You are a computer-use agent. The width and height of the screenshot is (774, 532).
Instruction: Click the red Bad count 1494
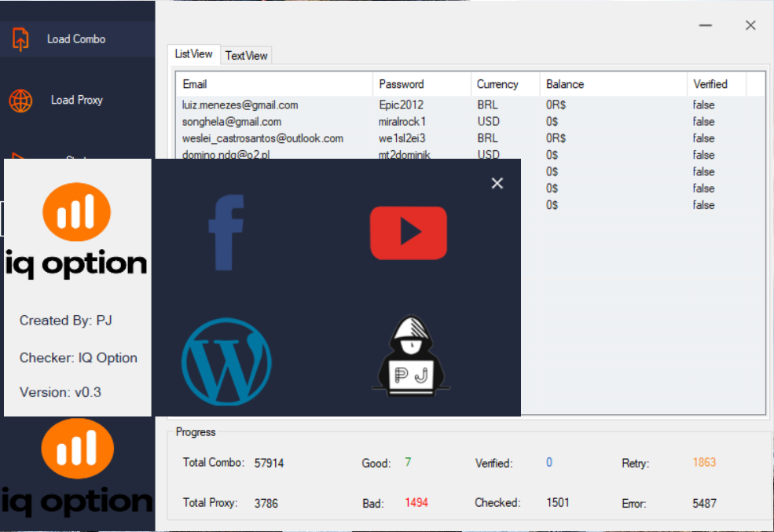pos(416,503)
